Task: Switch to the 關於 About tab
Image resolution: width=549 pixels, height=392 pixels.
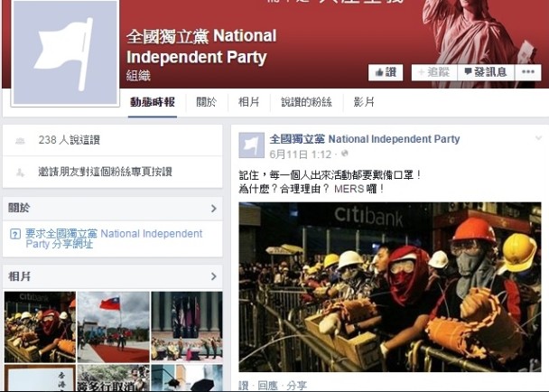Action: [x=206, y=102]
